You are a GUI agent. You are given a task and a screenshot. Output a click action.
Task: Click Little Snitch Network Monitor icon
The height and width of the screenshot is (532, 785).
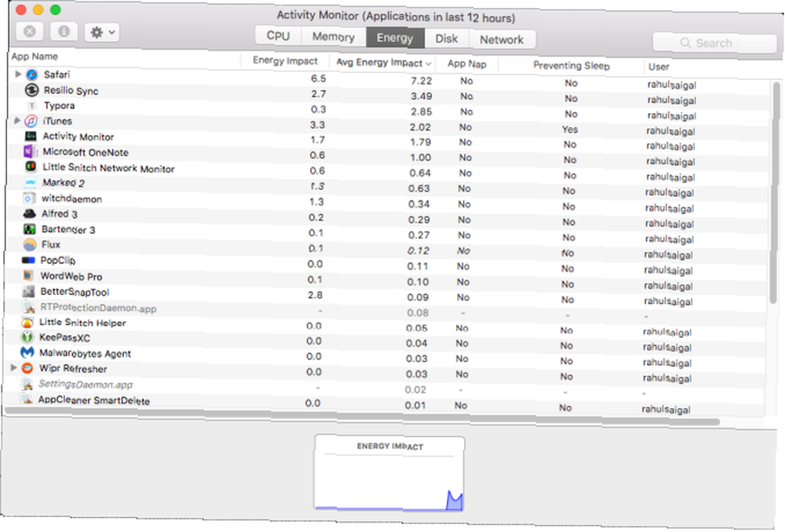30,166
